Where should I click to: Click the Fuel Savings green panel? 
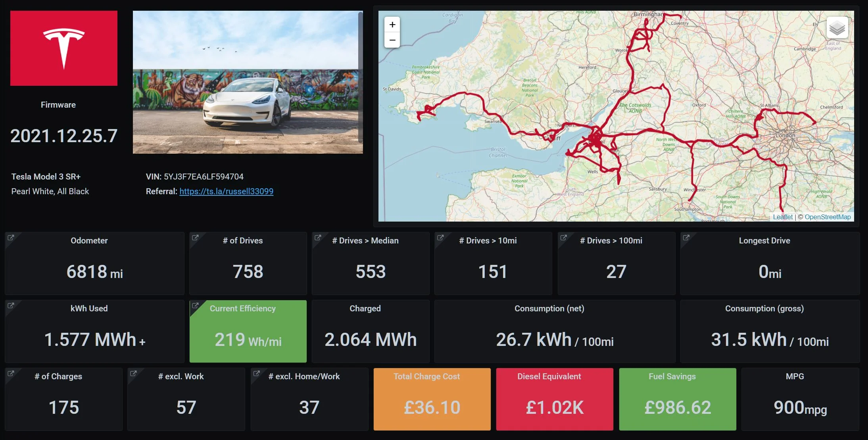(678, 399)
